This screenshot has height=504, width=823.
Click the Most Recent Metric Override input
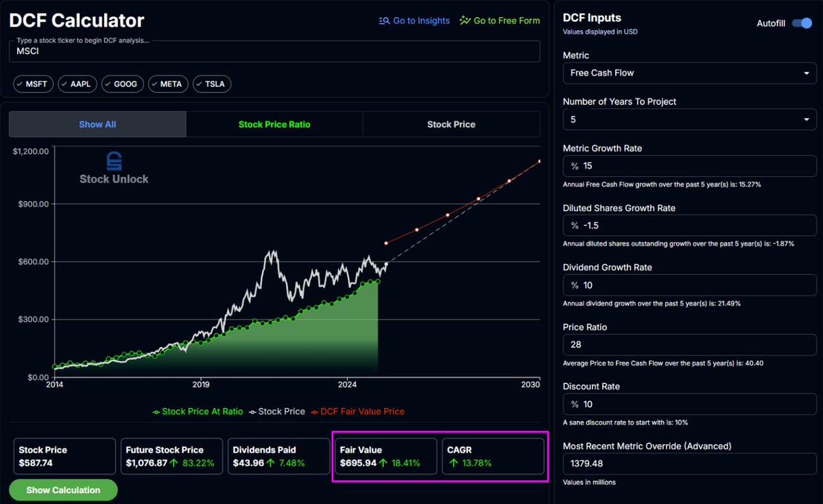pyautogui.click(x=689, y=464)
